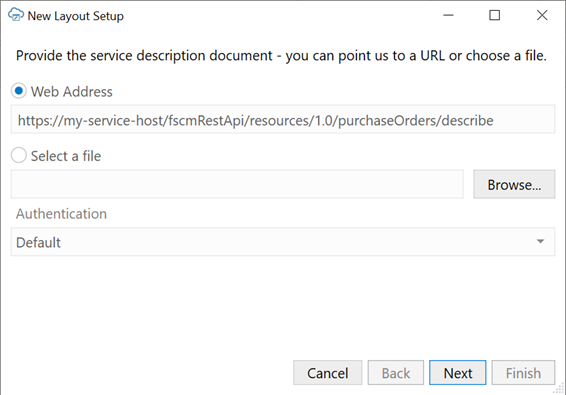Proceed with the Next button
The height and width of the screenshot is (395, 566).
[x=457, y=373]
